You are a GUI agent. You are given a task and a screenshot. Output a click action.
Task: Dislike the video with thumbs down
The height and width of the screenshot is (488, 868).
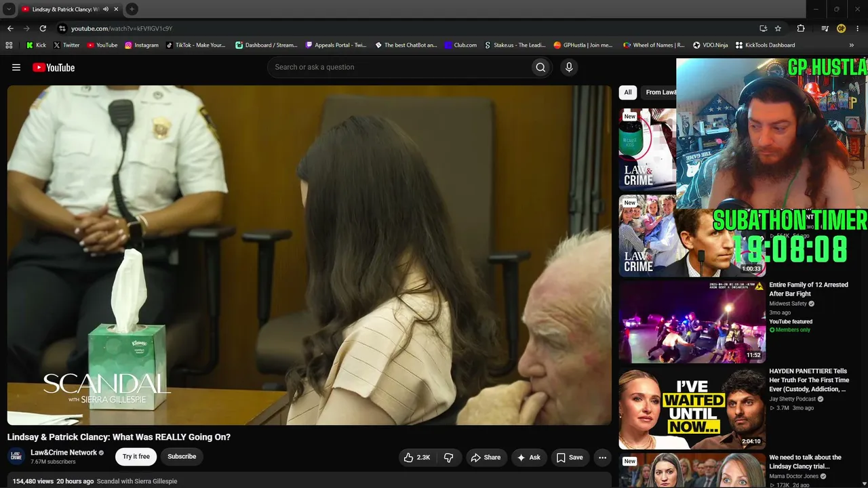tap(448, 457)
